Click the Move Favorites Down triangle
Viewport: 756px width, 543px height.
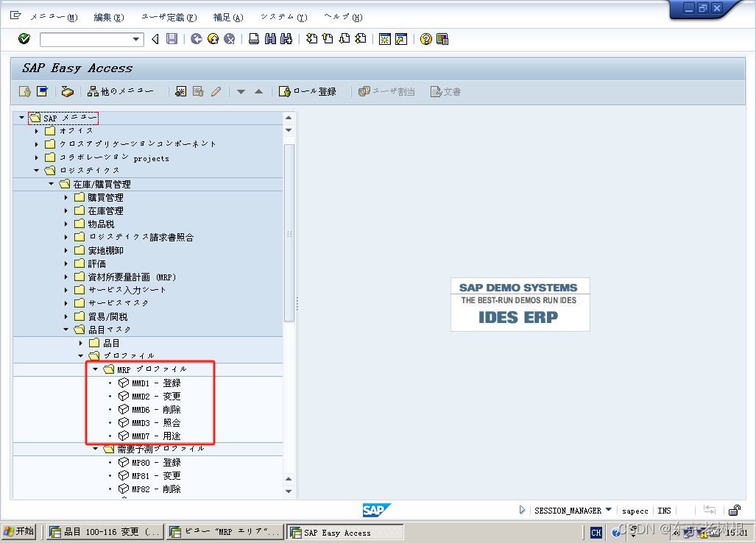coord(241,91)
